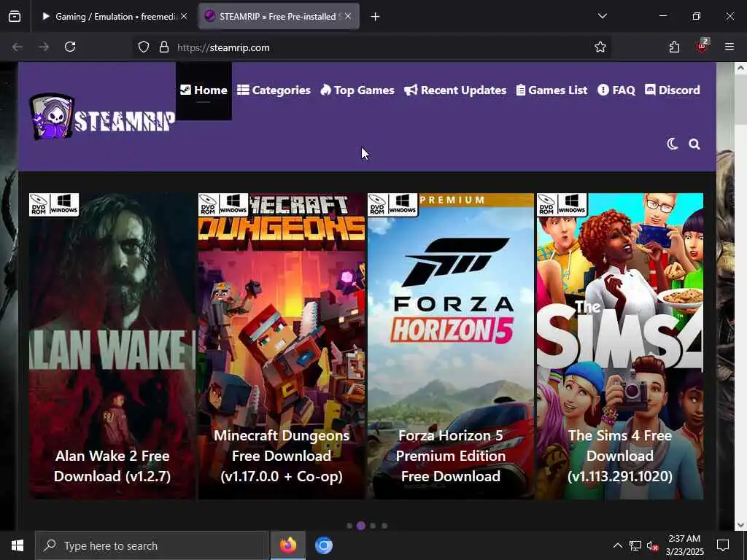This screenshot has width=747, height=560.
Task: Click the SteamRIP reaper logo
Action: tap(102, 117)
